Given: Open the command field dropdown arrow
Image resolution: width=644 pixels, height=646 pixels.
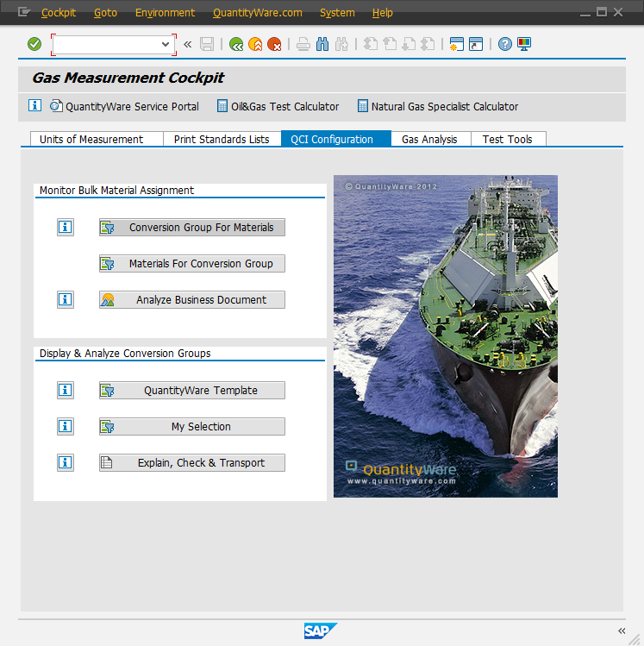Looking at the screenshot, I should coord(166,44).
